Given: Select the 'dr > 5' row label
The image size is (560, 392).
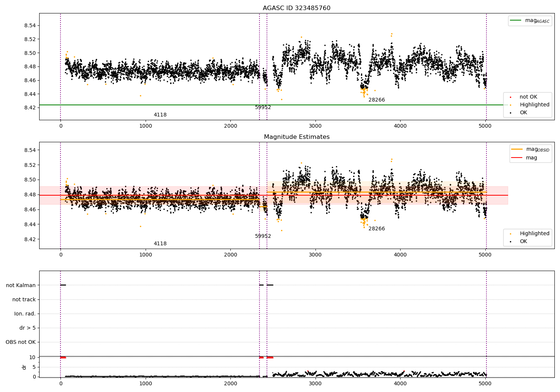Looking at the screenshot, I should tap(28, 328).
